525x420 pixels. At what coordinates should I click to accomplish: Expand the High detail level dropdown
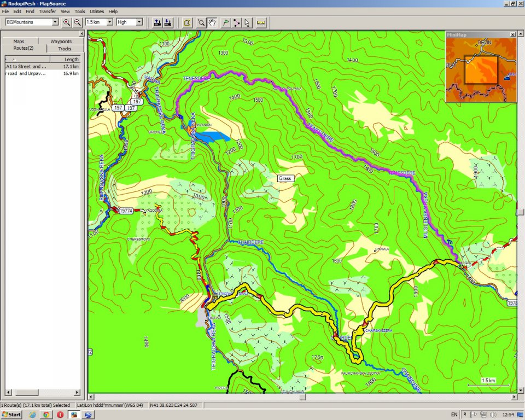[x=139, y=22]
